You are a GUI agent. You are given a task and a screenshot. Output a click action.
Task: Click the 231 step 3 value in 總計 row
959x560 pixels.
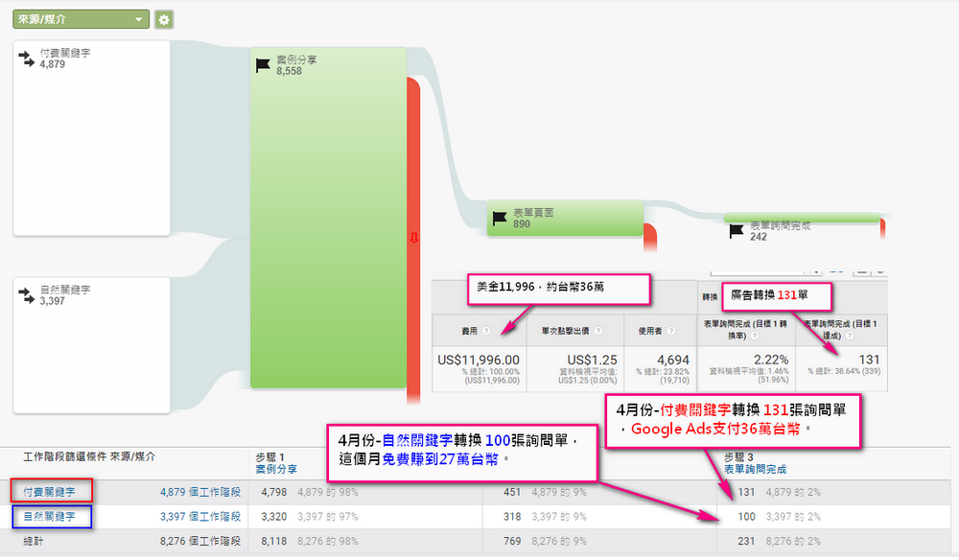[x=746, y=541]
